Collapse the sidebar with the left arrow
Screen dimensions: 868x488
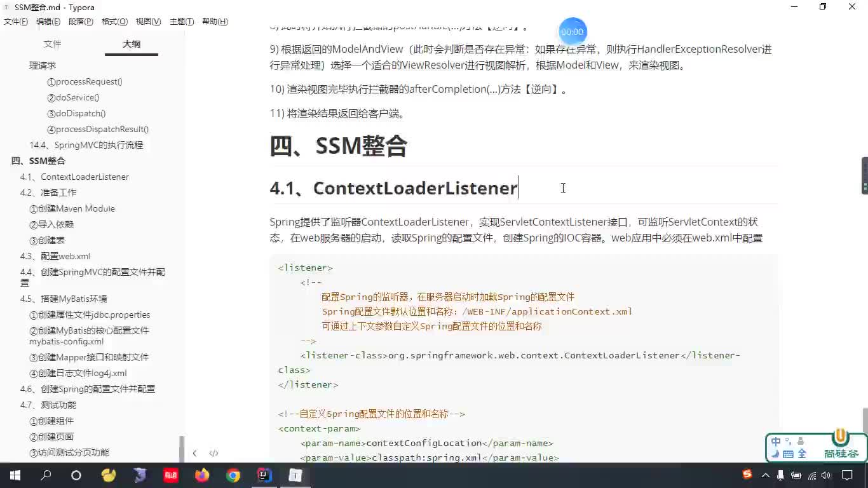tap(194, 453)
